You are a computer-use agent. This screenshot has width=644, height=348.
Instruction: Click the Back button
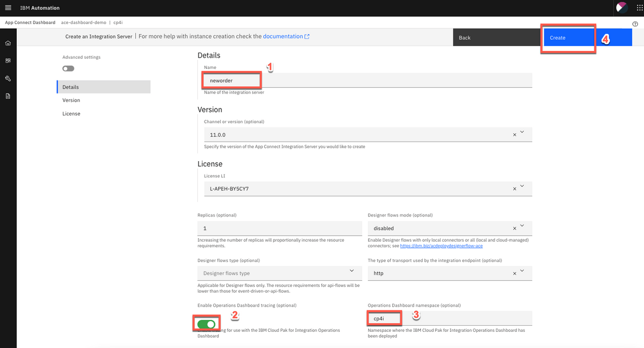(x=496, y=37)
